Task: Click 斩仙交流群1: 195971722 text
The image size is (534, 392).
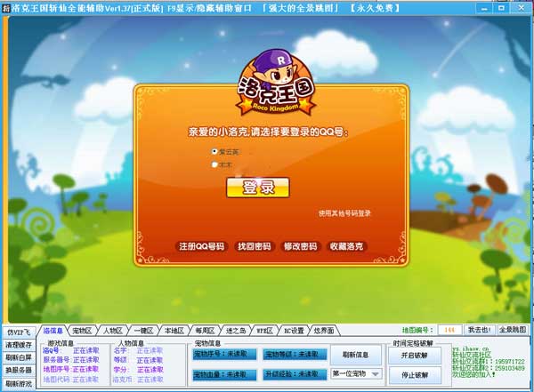Action: [489, 362]
